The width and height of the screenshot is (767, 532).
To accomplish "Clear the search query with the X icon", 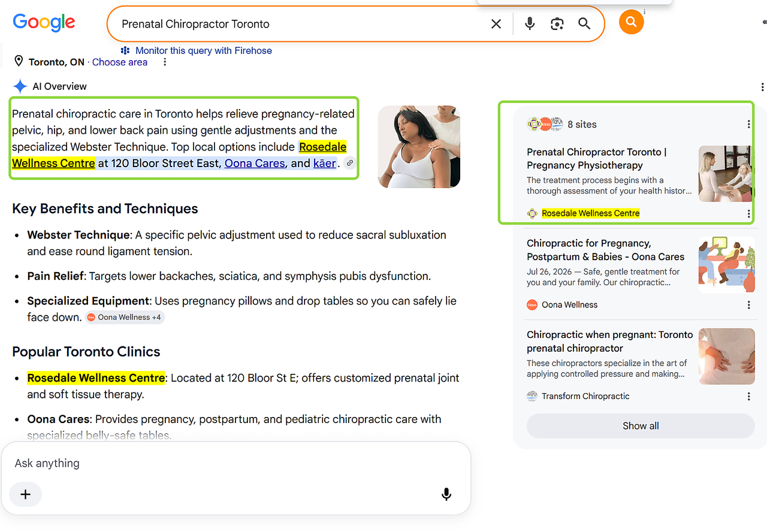I will (496, 24).
